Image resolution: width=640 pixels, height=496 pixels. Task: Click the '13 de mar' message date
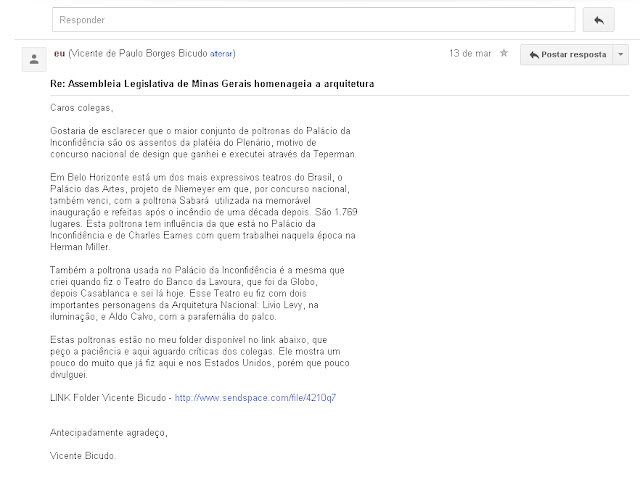point(470,53)
